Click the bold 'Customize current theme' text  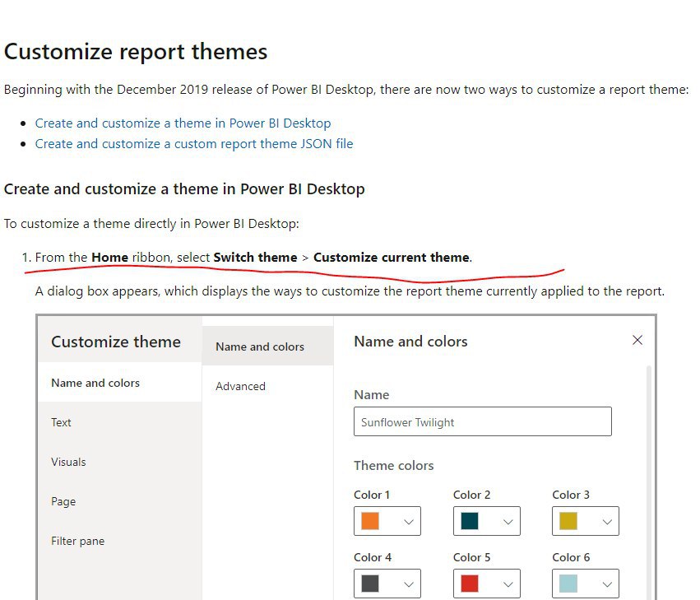pyautogui.click(x=391, y=258)
